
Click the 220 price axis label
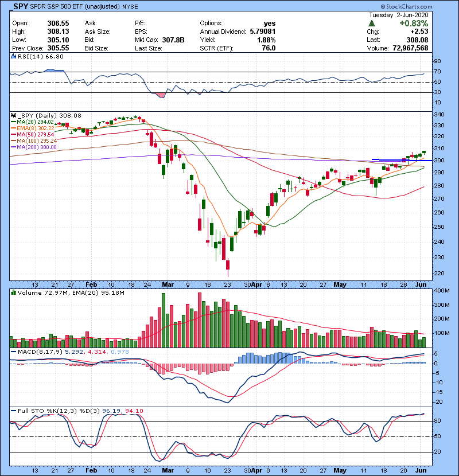point(439,273)
